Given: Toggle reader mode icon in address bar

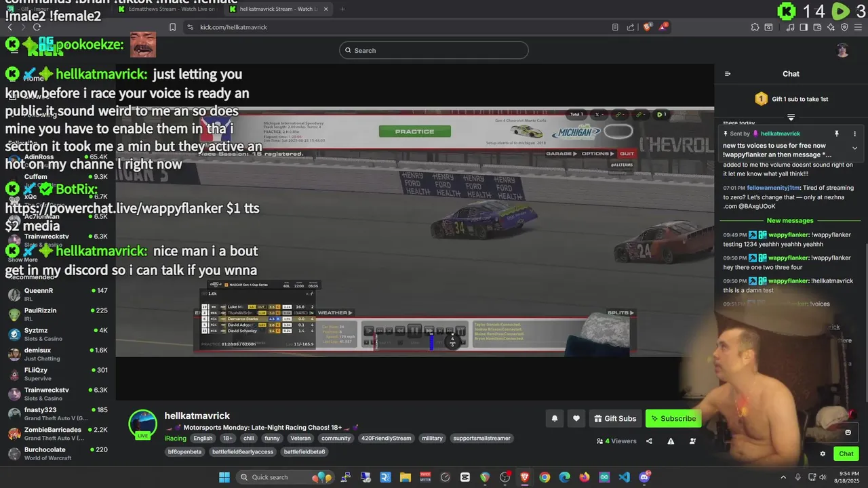Looking at the screenshot, I should 615,27.
